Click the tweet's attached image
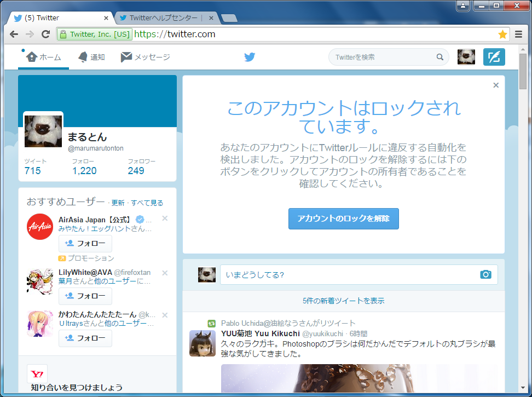Image resolution: width=532 pixels, height=397 pixels. coord(359,378)
